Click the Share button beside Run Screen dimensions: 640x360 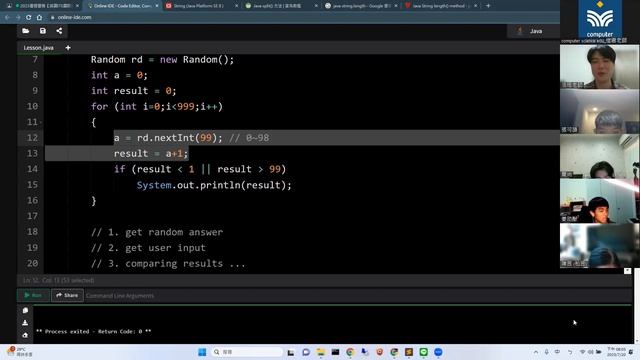[67, 295]
